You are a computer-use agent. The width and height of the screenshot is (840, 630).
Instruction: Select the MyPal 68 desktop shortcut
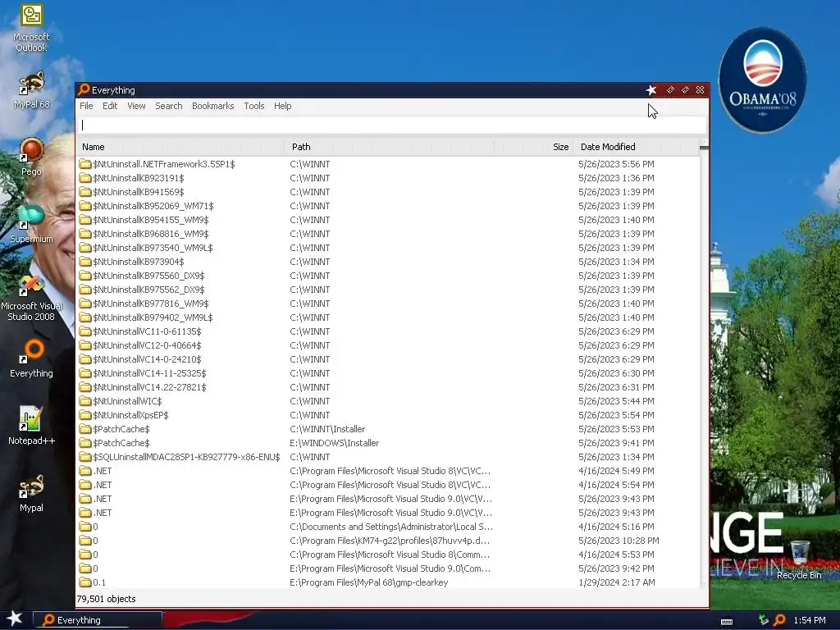coord(31,90)
